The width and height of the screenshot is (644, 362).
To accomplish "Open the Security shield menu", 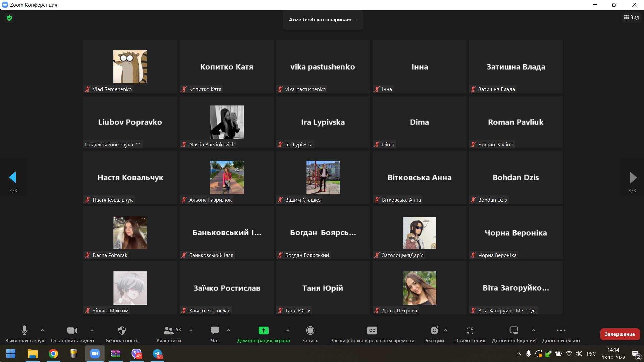I will coord(122,331).
